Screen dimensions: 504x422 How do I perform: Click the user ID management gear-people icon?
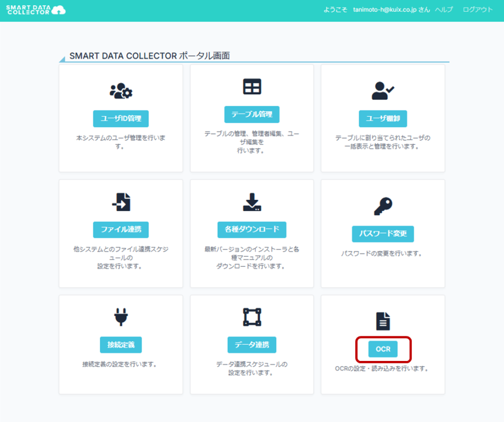[121, 91]
